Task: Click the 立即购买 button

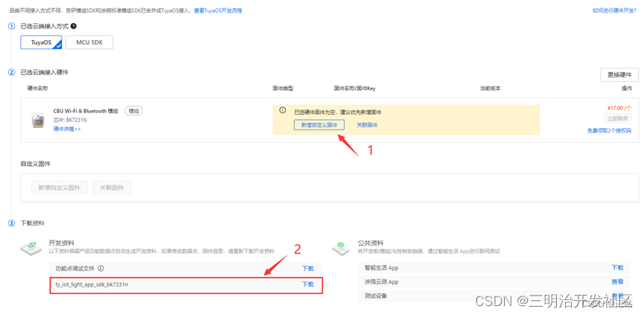Action: tap(618, 118)
